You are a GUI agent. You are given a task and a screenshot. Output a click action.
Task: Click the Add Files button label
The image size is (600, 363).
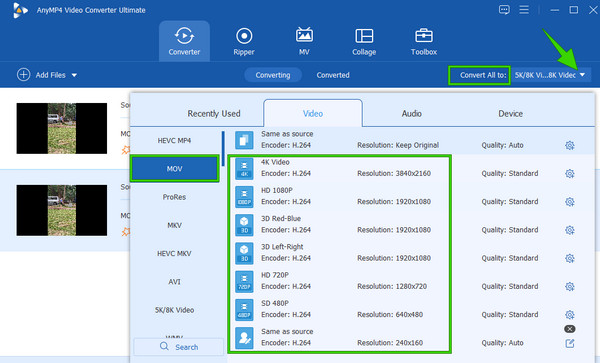coord(51,75)
